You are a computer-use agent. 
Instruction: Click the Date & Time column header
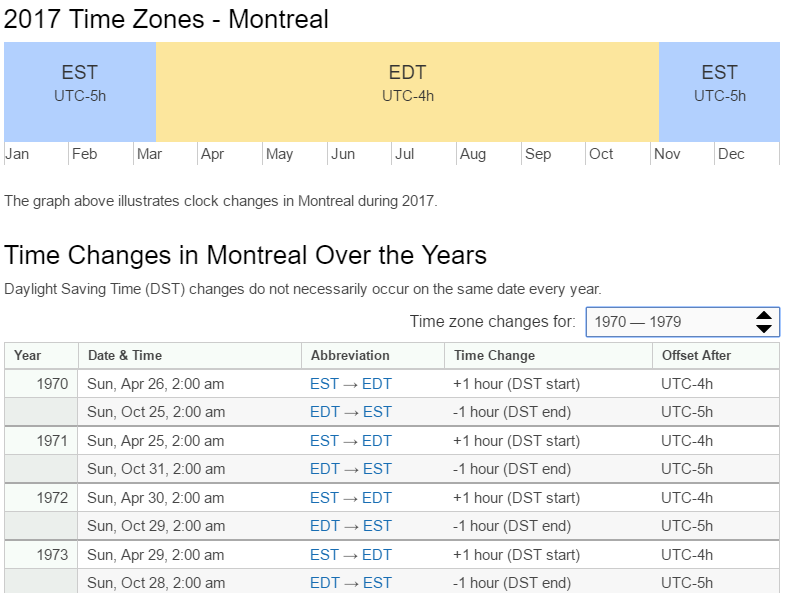pyautogui.click(x=125, y=355)
